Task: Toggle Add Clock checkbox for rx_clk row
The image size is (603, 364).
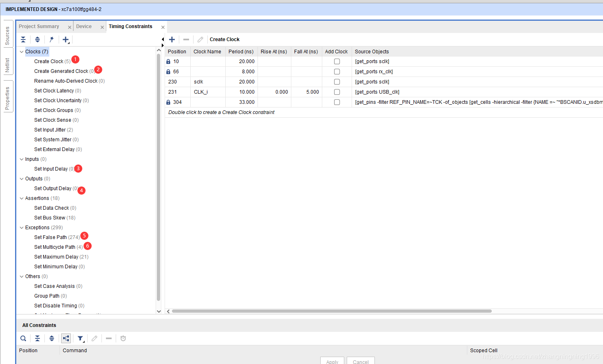Action: 337,72
